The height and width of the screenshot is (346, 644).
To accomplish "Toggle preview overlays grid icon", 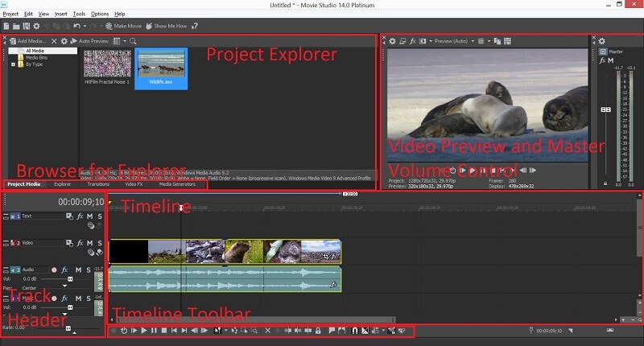I will (481, 41).
